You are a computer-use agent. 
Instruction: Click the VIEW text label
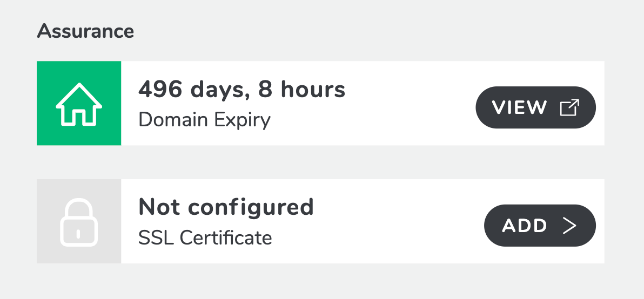tap(519, 107)
